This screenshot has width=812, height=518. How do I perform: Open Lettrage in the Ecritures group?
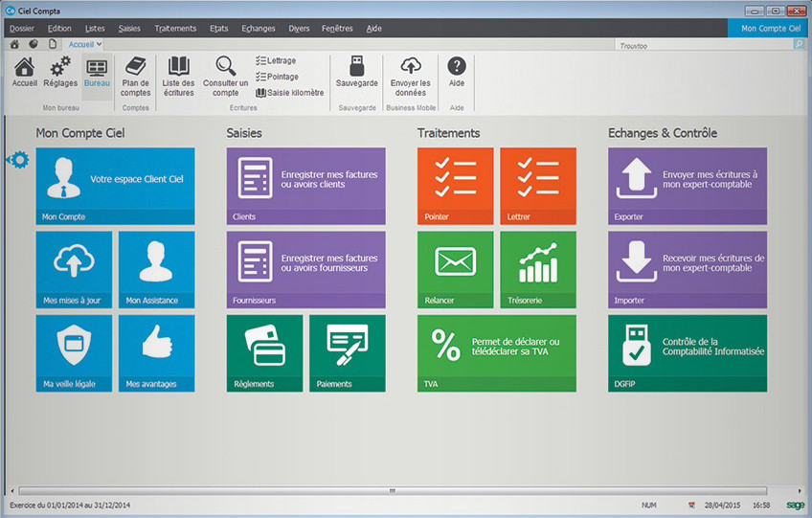coord(276,60)
